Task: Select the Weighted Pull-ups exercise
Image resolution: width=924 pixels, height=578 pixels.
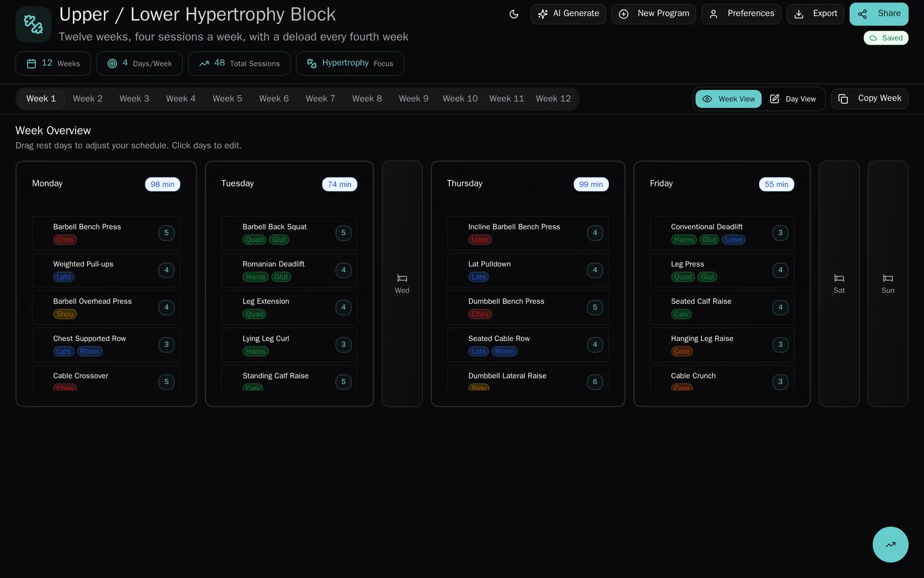Action: coord(106,271)
